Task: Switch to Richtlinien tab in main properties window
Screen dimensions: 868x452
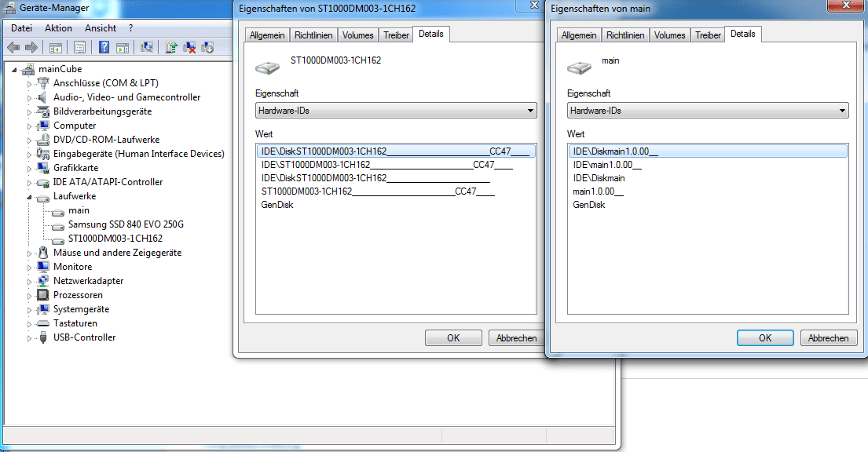Action: pyautogui.click(x=625, y=35)
